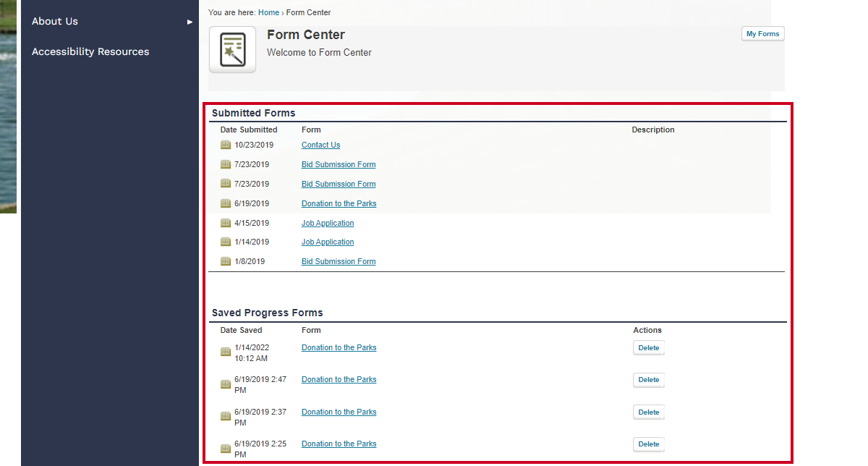
Task: Open the 4/15/2019 Job Application form
Action: [328, 223]
